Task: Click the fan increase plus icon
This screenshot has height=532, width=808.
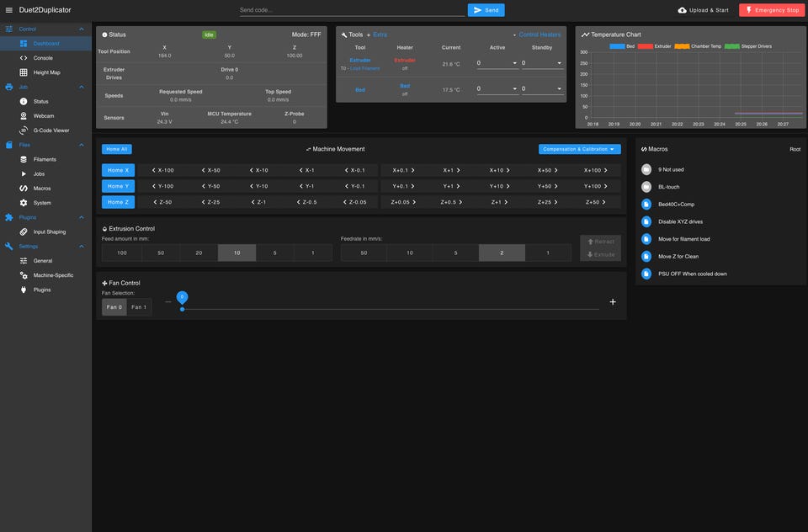Action: click(613, 302)
